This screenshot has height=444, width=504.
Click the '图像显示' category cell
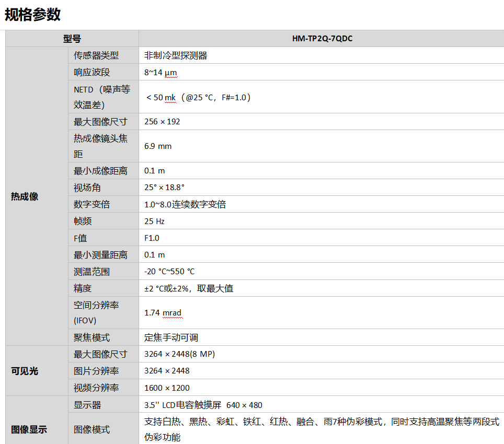[x=37, y=420]
